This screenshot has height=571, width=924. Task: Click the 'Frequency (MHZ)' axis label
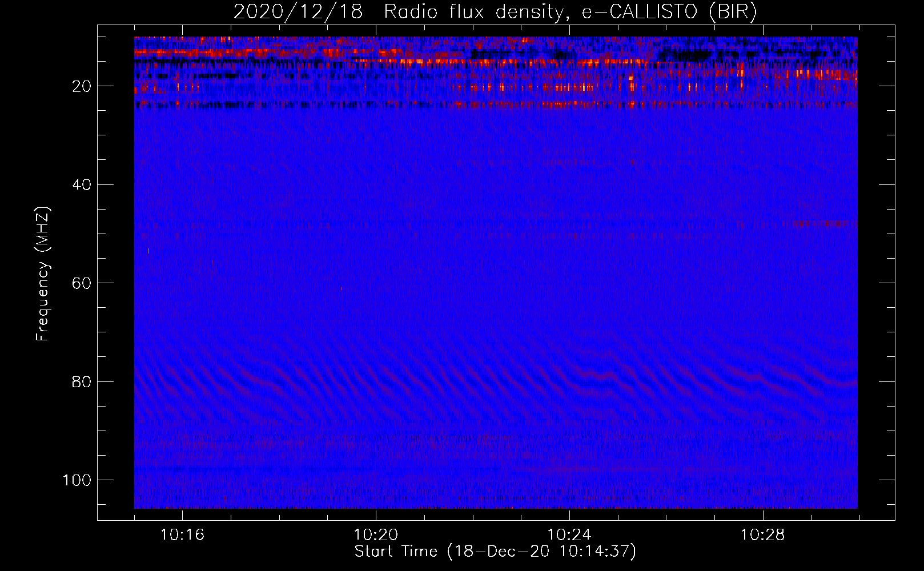point(43,274)
